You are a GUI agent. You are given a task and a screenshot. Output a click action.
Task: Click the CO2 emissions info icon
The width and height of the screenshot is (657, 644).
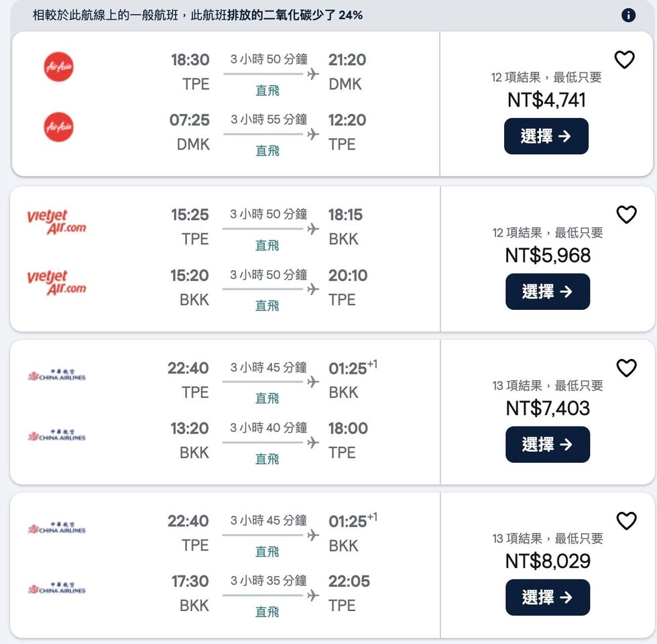click(x=628, y=15)
